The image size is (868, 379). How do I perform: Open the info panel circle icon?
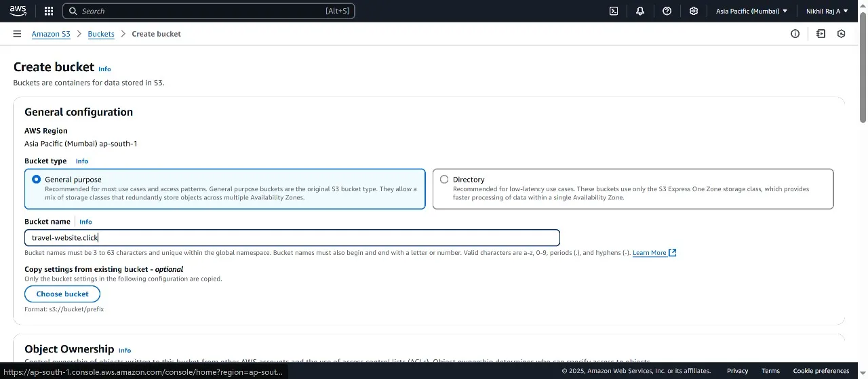pyautogui.click(x=795, y=34)
